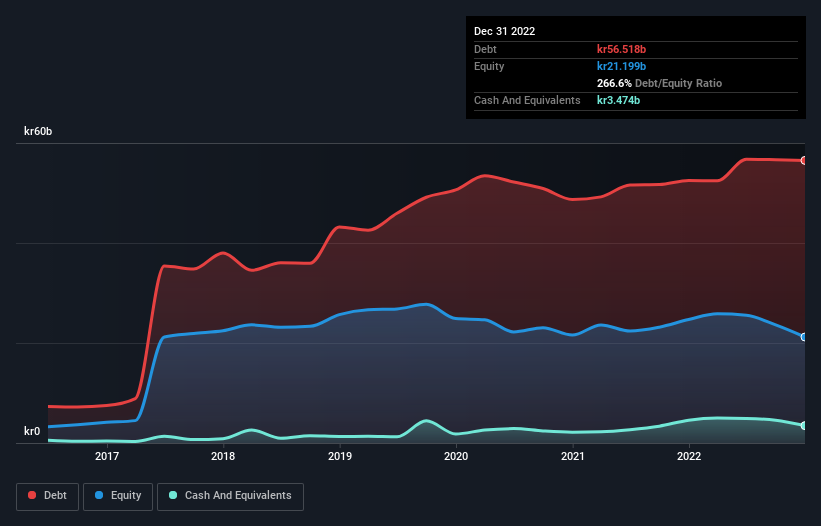This screenshot has height=526, width=821.
Task: Click the 2021 x-axis label
Action: [573, 456]
